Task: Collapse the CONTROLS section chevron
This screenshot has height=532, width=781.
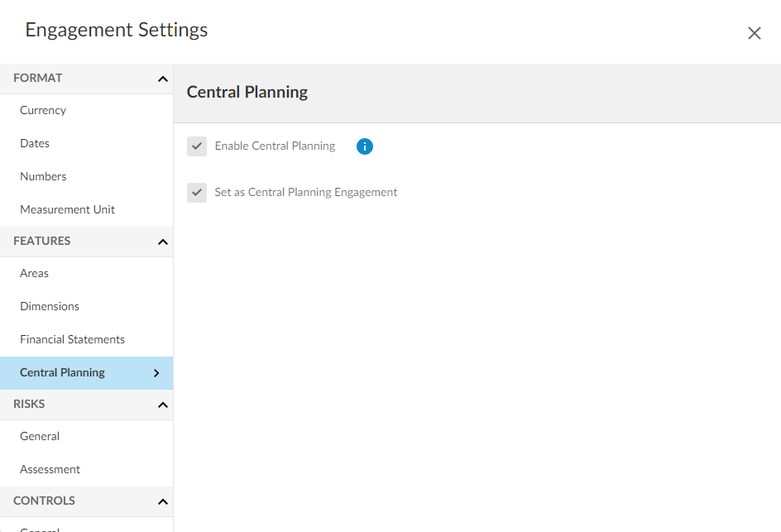Action: (162, 501)
